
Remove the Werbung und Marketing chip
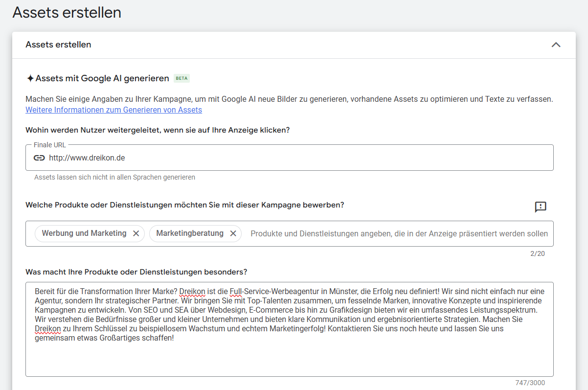[x=136, y=233]
